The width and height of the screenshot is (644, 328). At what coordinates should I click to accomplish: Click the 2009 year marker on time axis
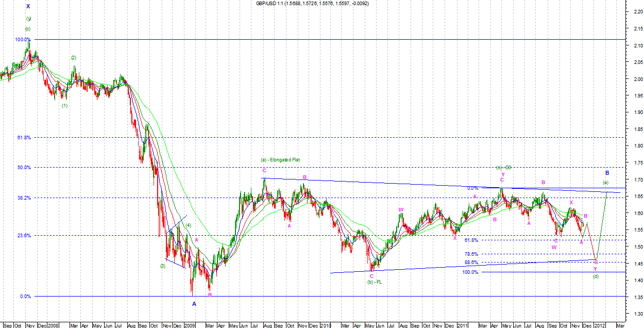pos(190,325)
